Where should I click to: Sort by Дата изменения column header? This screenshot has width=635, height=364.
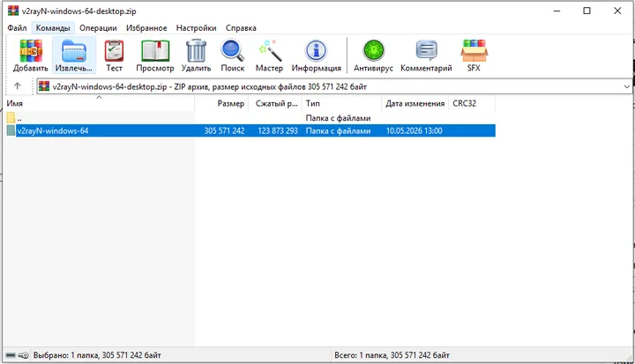415,104
